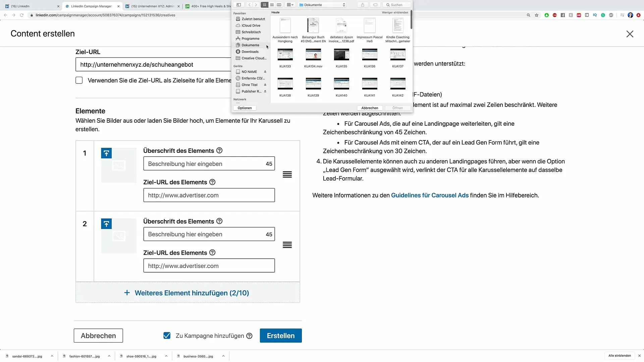
Task: Click the Downloads folder icon
Action: pyautogui.click(x=237, y=51)
